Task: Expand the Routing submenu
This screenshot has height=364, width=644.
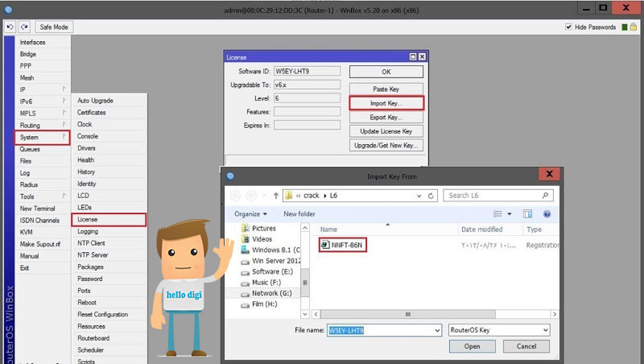Action: tap(64, 125)
